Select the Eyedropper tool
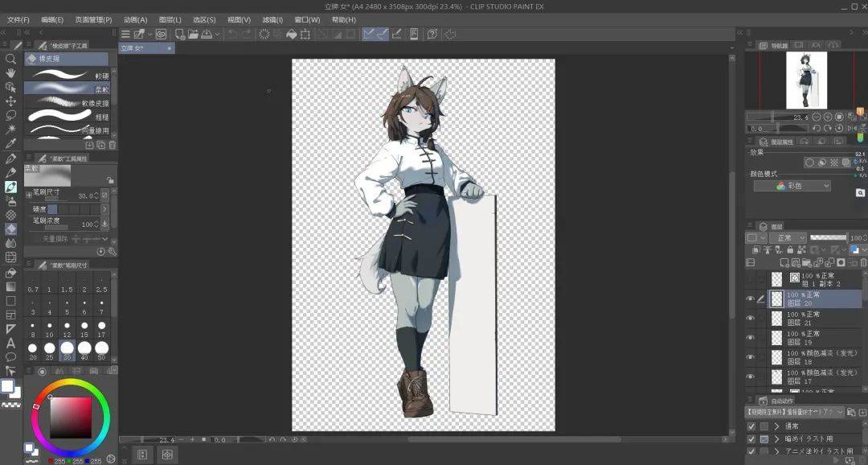 tap(10, 143)
